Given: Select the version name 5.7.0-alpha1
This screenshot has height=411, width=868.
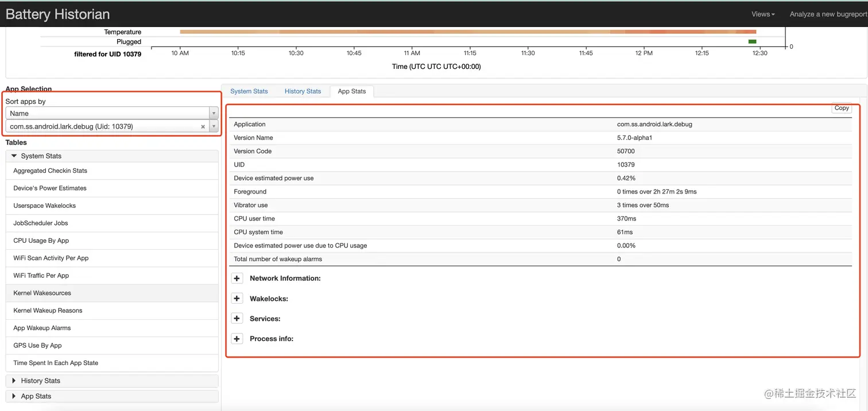Looking at the screenshot, I should pos(634,138).
